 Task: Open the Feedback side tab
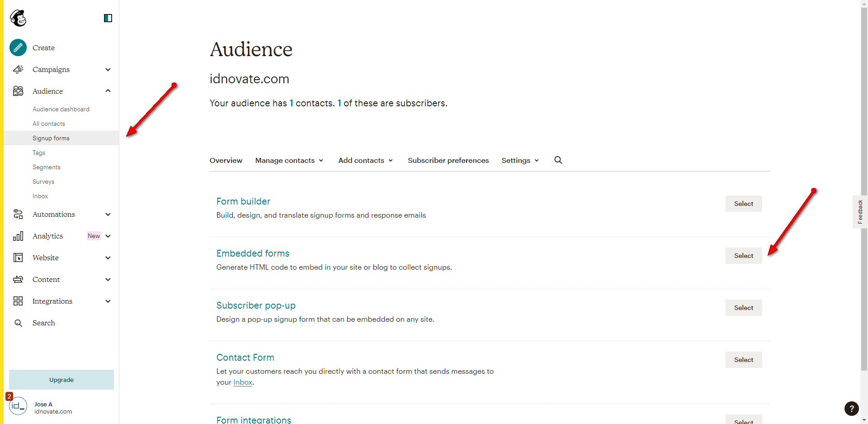pyautogui.click(x=860, y=212)
